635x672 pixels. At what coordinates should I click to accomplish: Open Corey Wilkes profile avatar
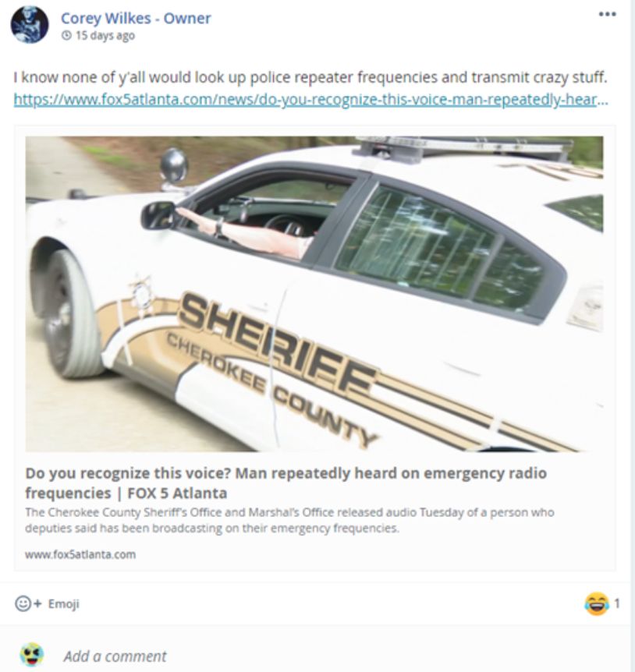click(x=30, y=25)
